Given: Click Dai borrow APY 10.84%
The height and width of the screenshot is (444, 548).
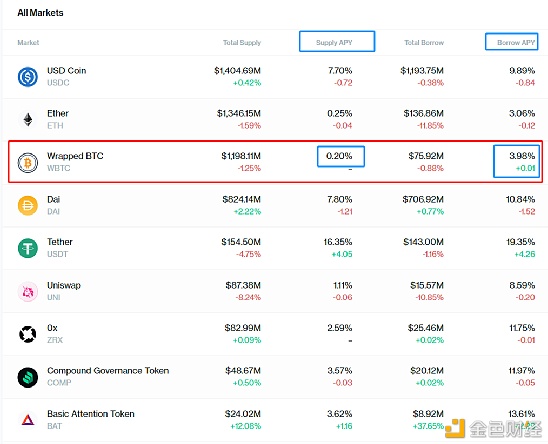Looking at the screenshot, I should tap(520, 199).
